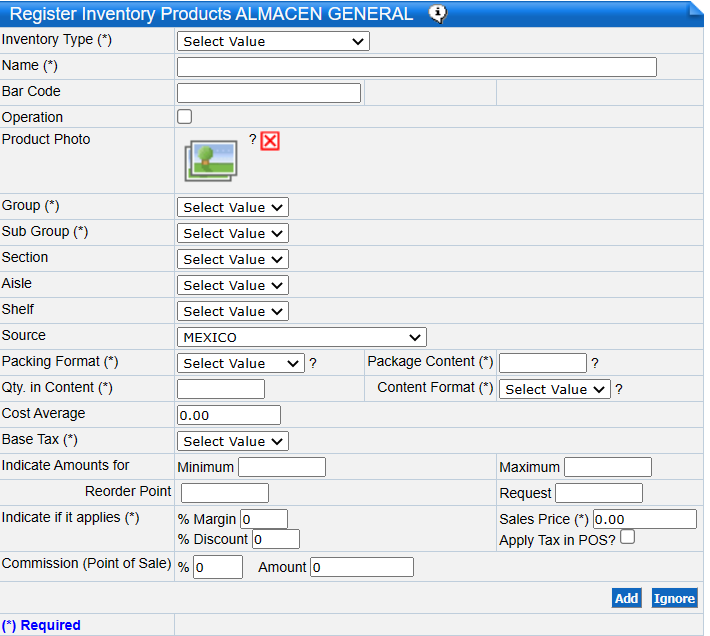Click the help question mark beside Package Content
710x636 pixels.
pyautogui.click(x=595, y=364)
